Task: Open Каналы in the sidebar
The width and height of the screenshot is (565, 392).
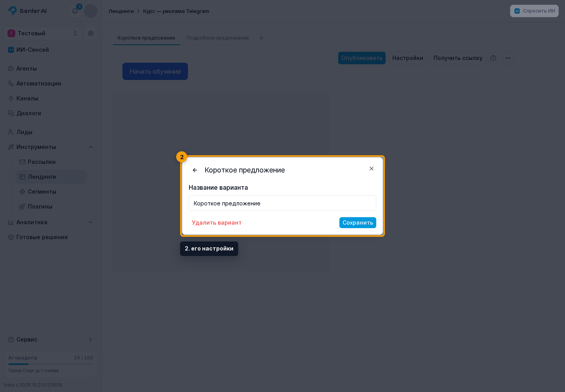Action: [x=51, y=98]
